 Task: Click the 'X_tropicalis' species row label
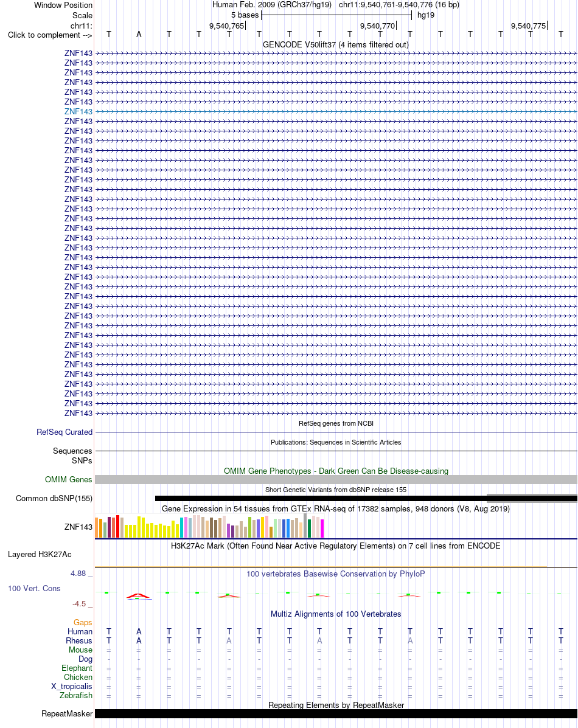[72, 687]
